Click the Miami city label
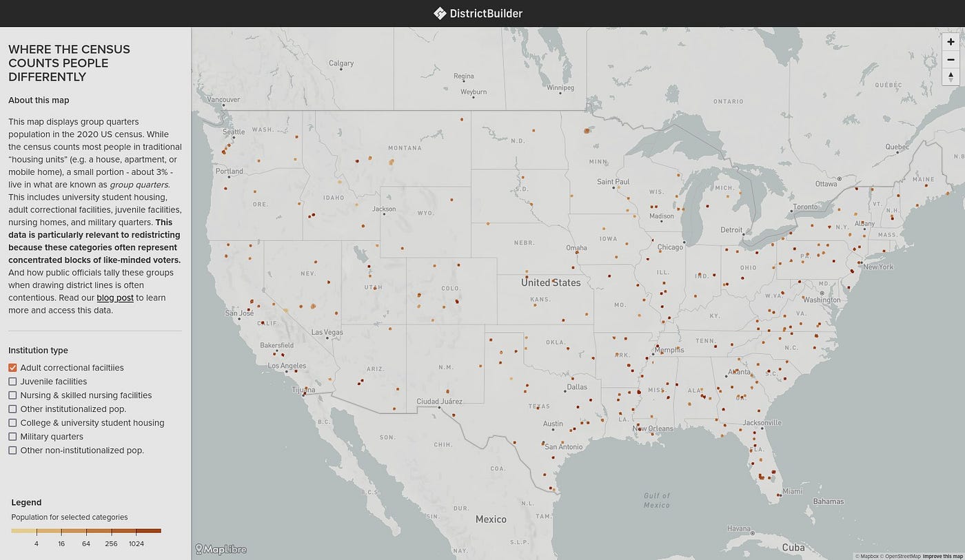This screenshot has height=560, width=965. point(793,492)
